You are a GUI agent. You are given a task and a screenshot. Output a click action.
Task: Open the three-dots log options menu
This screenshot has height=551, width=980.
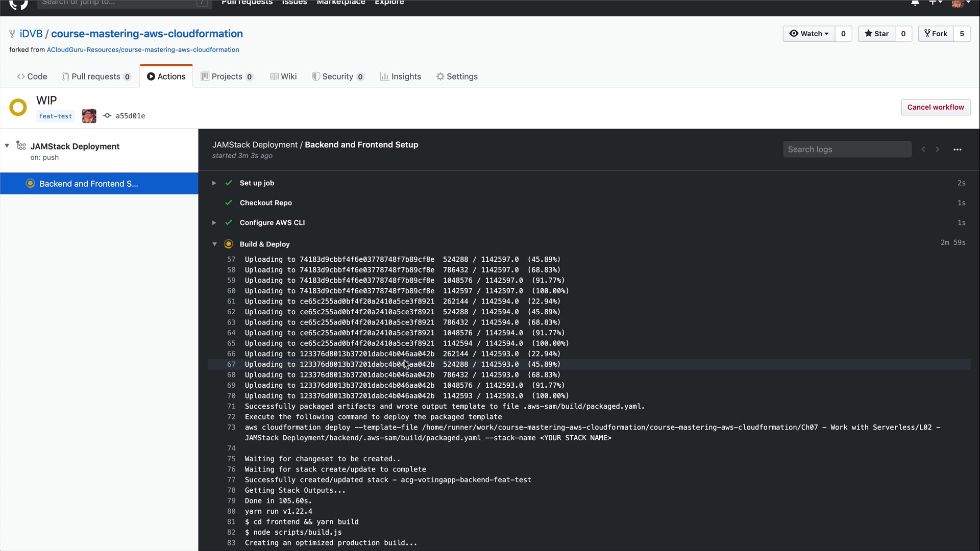coord(957,149)
